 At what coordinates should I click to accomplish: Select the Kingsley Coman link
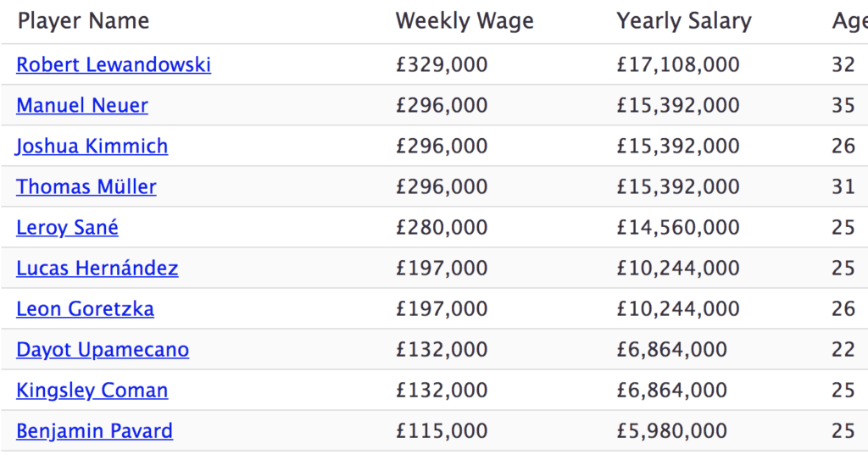92,391
